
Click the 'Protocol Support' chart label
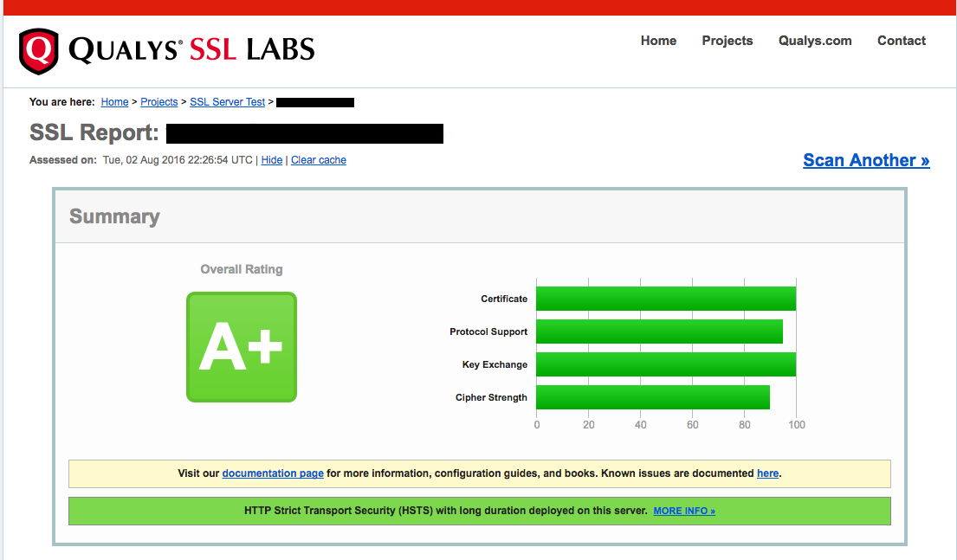[488, 331]
